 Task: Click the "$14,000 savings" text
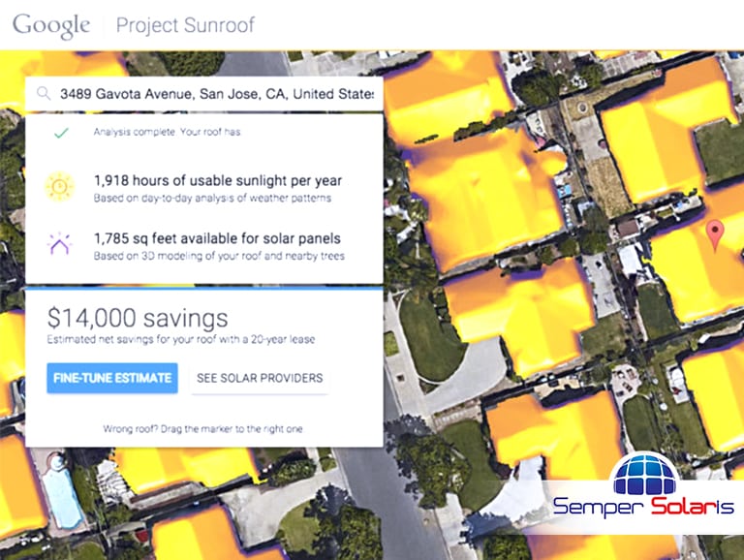pyautogui.click(x=138, y=318)
